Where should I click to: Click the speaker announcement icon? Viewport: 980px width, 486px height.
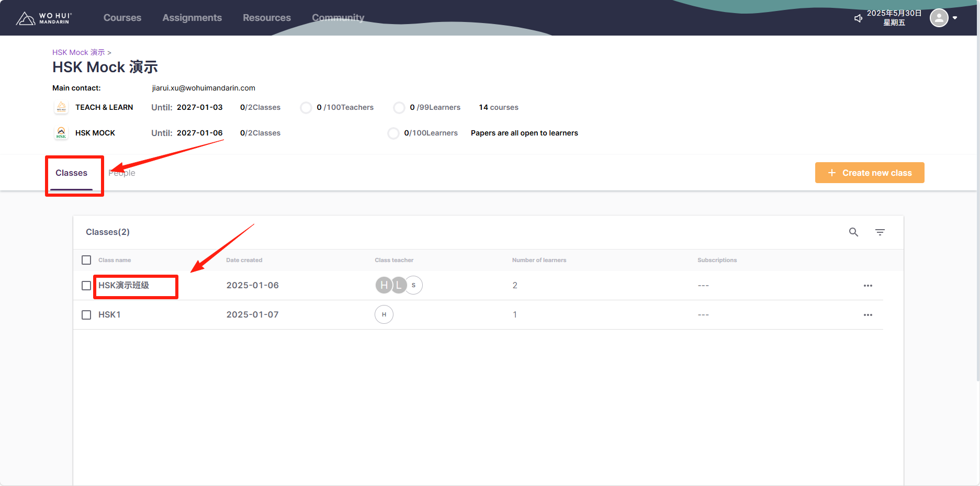coord(858,18)
